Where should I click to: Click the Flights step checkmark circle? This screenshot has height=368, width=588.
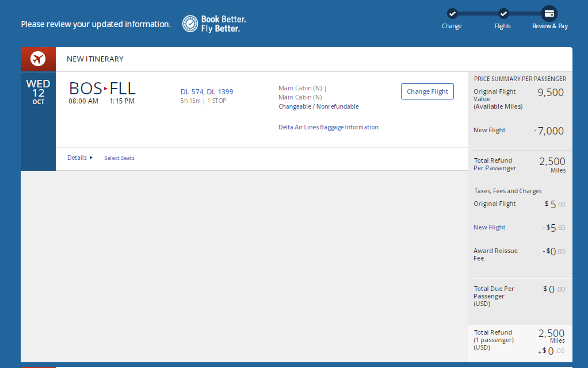click(503, 13)
